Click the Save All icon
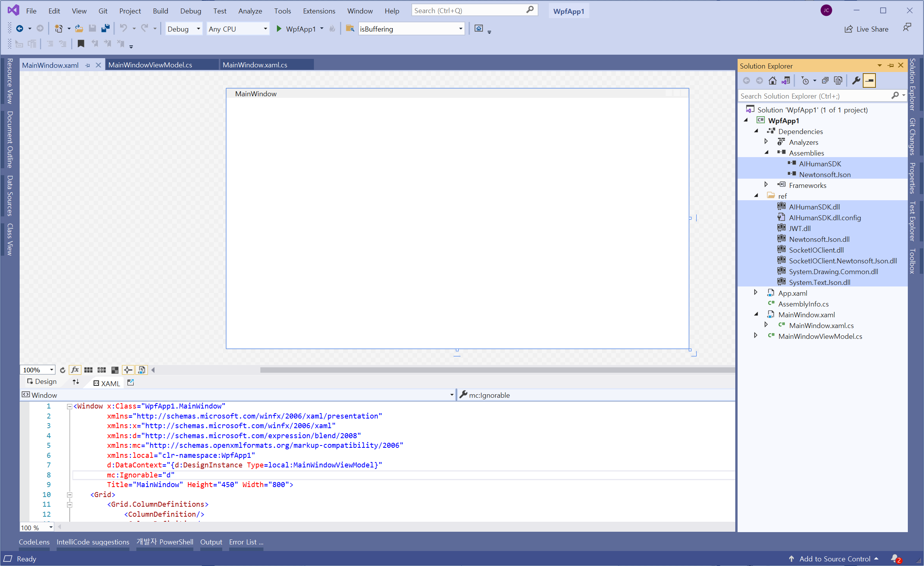 (x=105, y=28)
